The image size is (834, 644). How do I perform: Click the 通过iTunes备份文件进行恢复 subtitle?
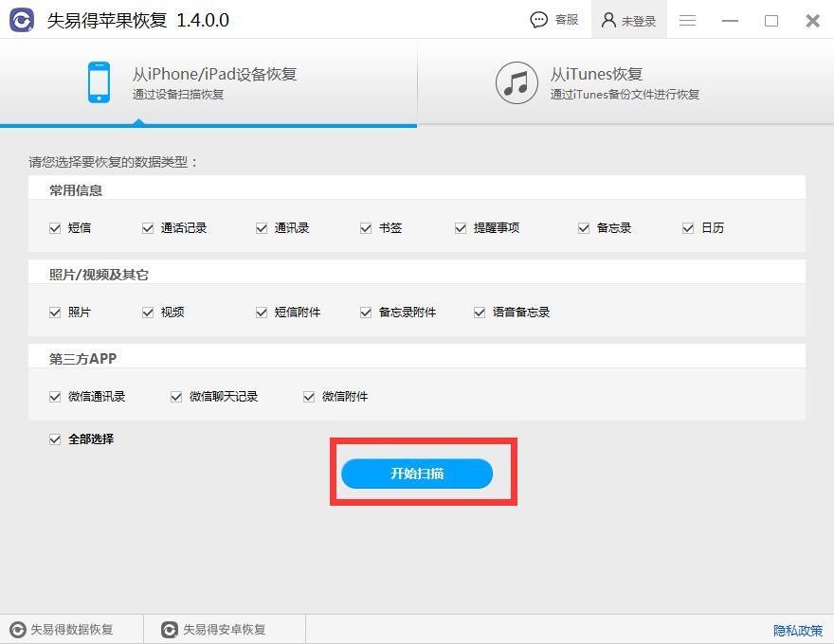tap(625, 95)
